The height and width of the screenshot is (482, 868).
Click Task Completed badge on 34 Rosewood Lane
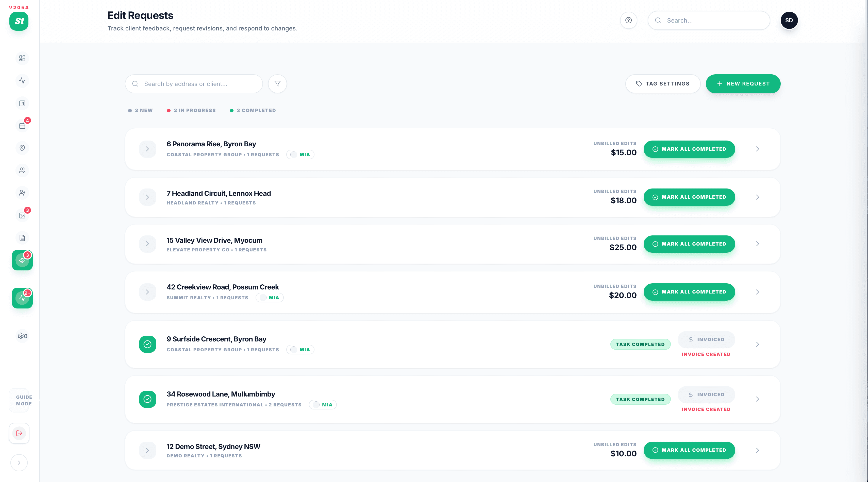coord(640,400)
